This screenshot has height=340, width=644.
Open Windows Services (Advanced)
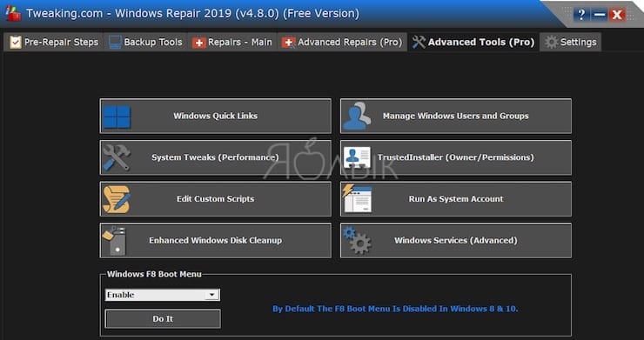coord(455,240)
